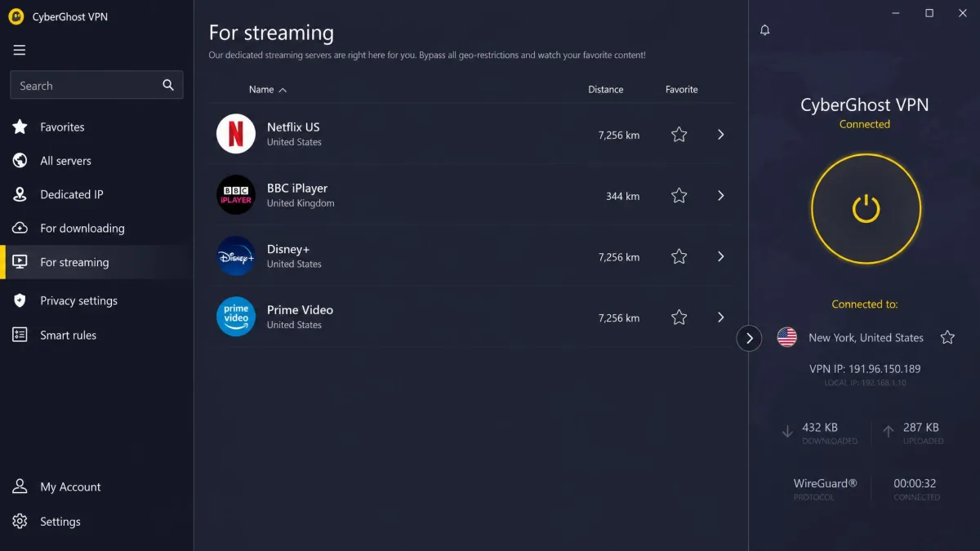
Task: Sort by Distance column header
Action: coord(605,90)
